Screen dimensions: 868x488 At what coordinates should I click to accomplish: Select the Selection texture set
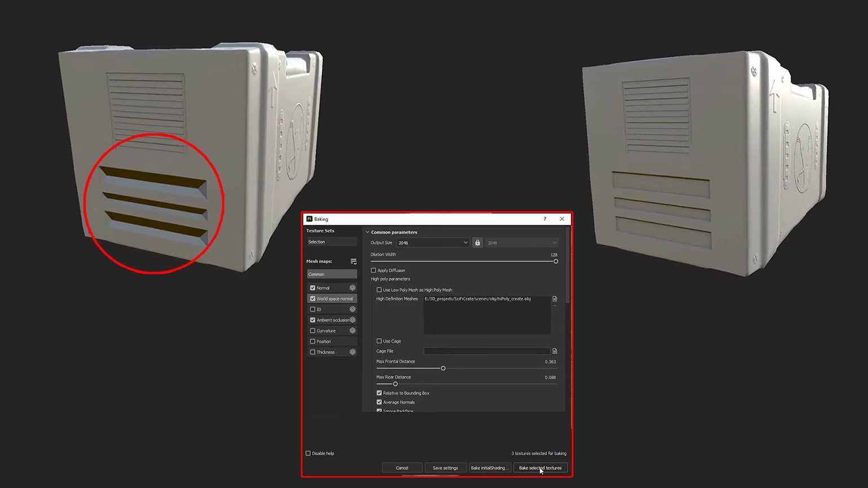pyautogui.click(x=331, y=242)
